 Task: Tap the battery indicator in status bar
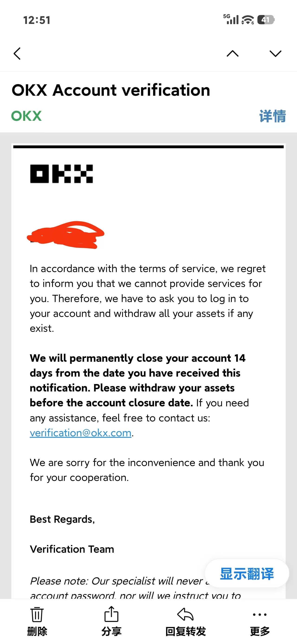(x=266, y=20)
